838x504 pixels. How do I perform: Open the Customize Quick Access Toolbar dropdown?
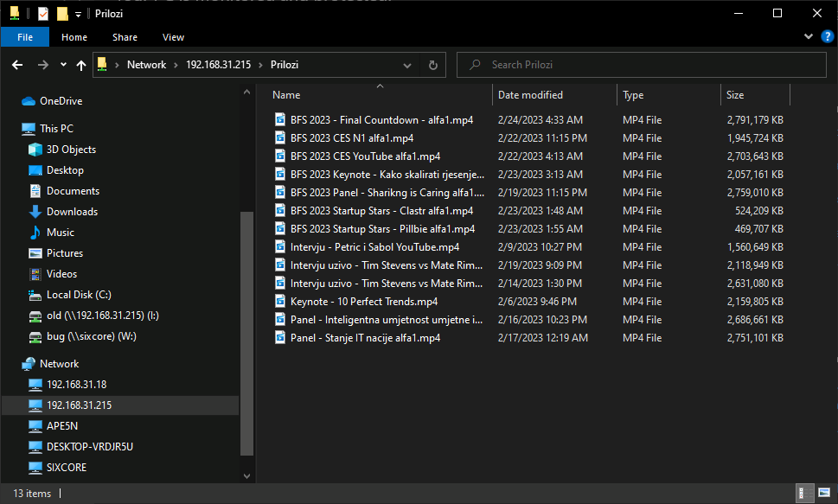click(78, 14)
